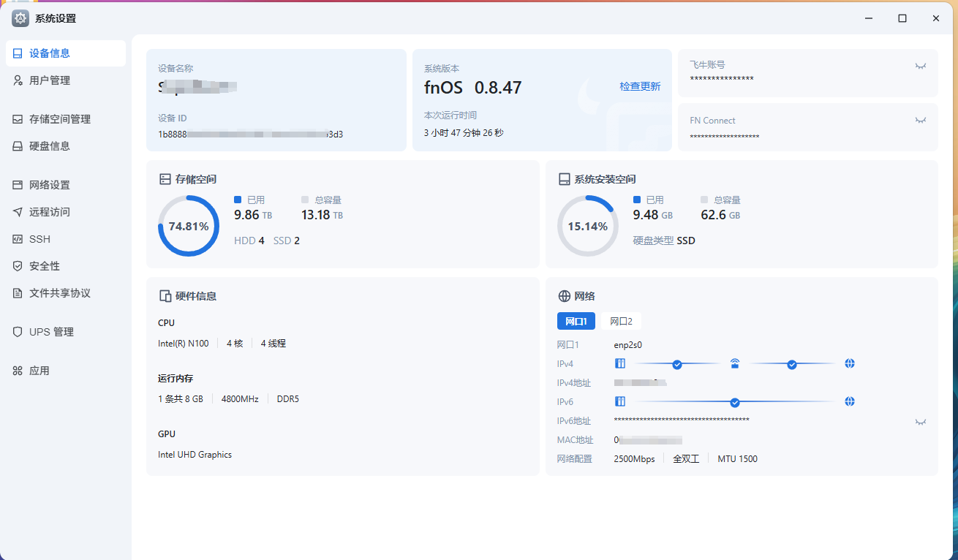
Task: Click the blurred IPv4地址 value
Action: click(640, 382)
